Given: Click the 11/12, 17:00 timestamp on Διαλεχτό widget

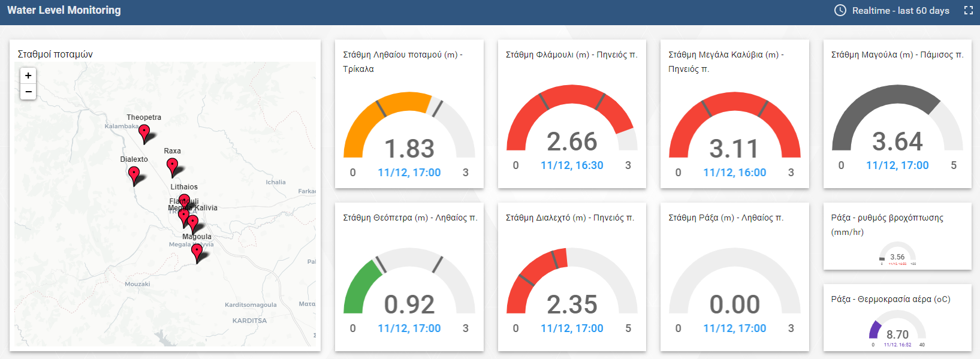Looking at the screenshot, I should 572,328.
